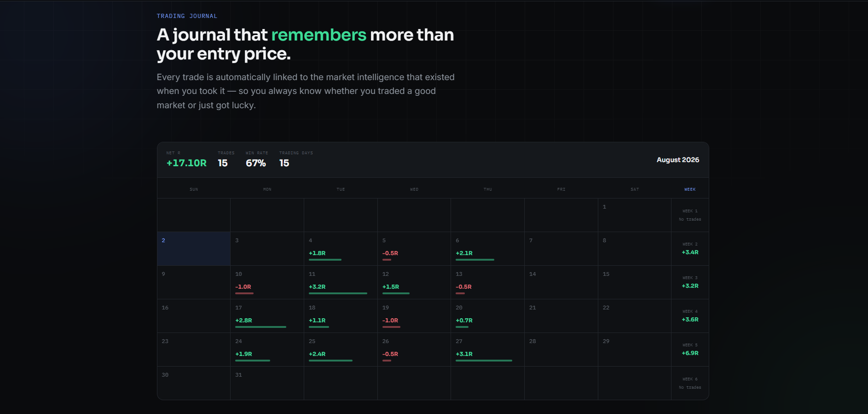The image size is (868, 414).
Task: Select the August 20 cell with +0.7R
Action: 487,316
